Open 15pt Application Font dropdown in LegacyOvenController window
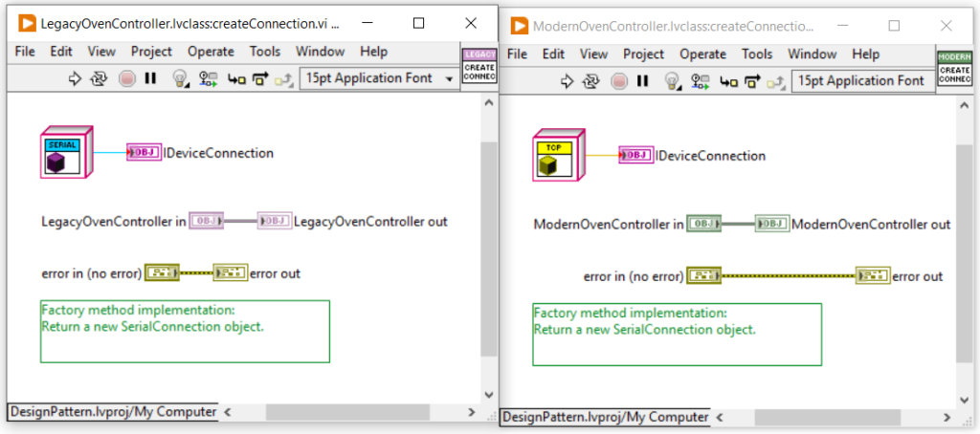Viewport: 980px width, 434px height. pyautogui.click(x=378, y=78)
